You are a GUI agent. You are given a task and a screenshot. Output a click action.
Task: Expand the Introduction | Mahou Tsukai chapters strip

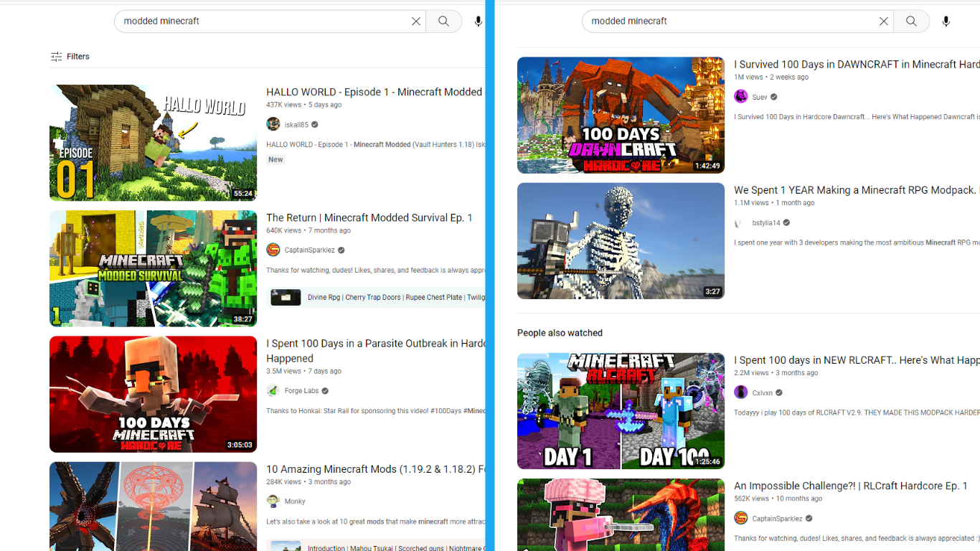376,547
